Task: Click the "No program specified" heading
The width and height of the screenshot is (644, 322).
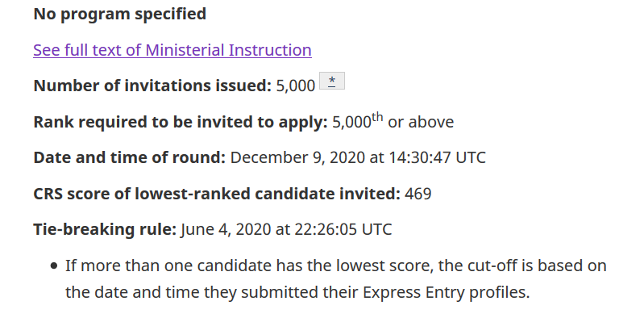Action: (120, 14)
